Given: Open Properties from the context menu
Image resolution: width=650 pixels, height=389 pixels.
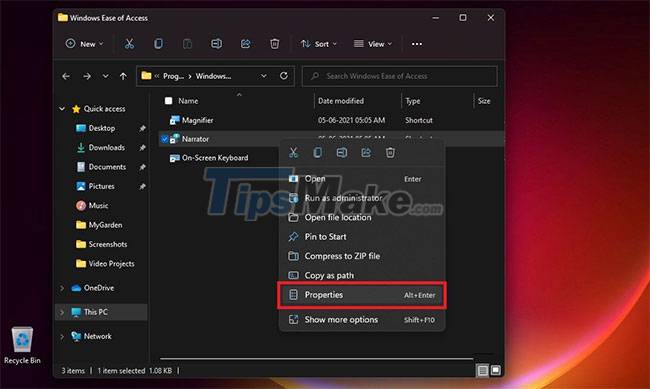Looking at the screenshot, I should pyautogui.click(x=362, y=295).
